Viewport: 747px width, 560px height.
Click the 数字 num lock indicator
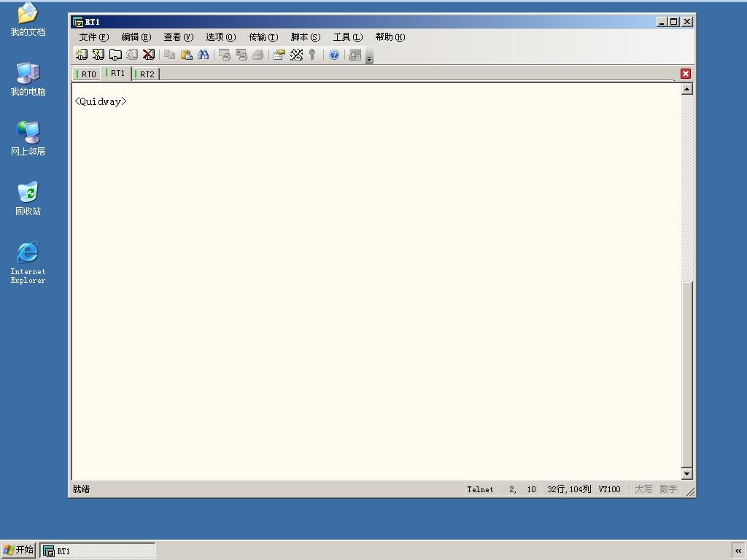click(x=668, y=489)
